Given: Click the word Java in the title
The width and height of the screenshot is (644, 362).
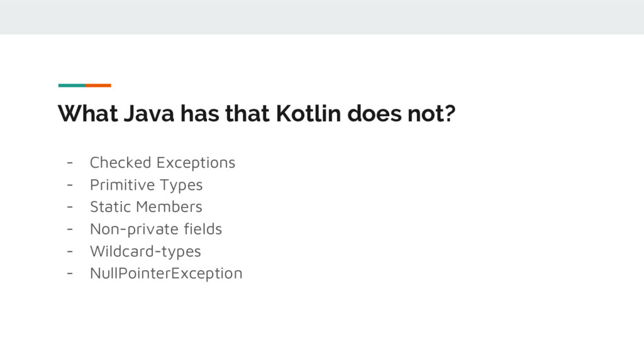Looking at the screenshot, I should 148,114.
